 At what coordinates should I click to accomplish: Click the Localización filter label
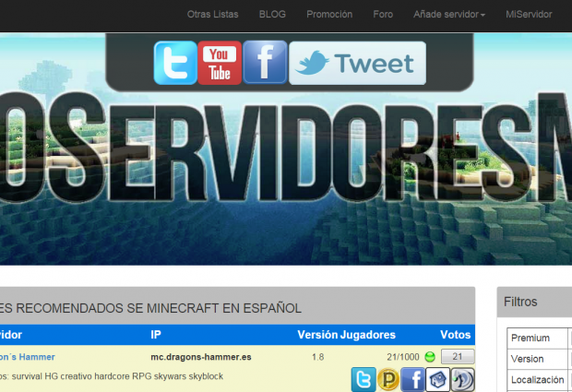coord(537,380)
